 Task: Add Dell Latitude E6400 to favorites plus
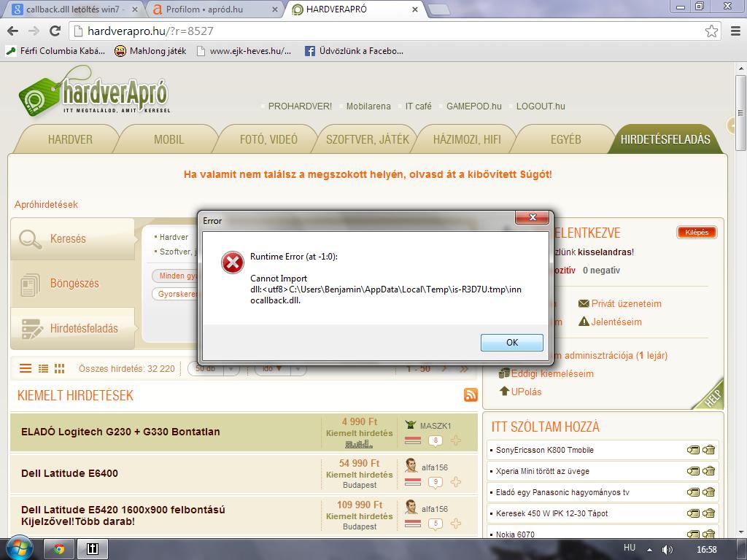(455, 482)
